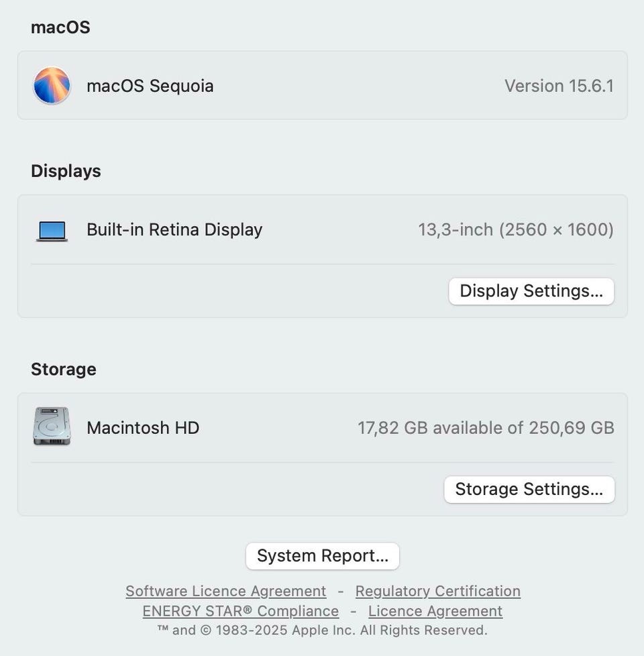Image resolution: width=644 pixels, height=656 pixels.
Task: Click the Macintosh HD label
Action: click(143, 428)
